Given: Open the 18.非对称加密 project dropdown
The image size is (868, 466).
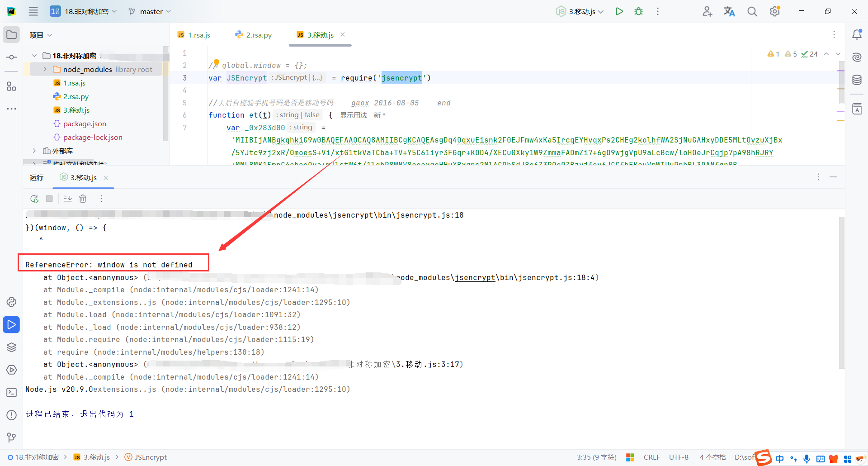Looking at the screenshot, I should coord(83,11).
